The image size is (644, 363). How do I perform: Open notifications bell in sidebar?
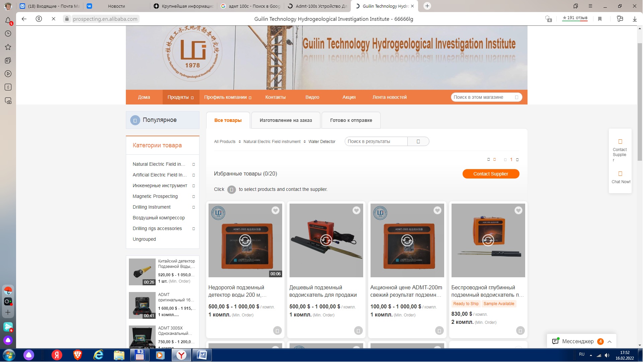[x=8, y=20]
